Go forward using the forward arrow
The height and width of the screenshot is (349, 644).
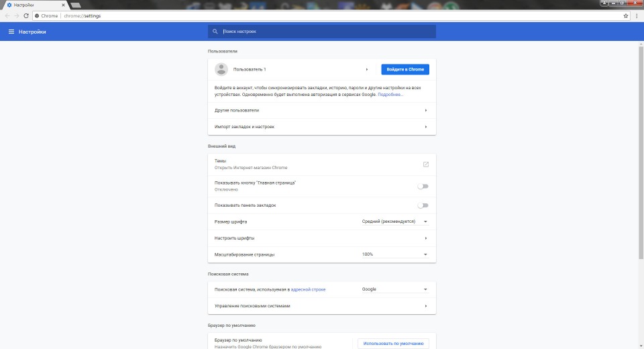click(x=16, y=15)
